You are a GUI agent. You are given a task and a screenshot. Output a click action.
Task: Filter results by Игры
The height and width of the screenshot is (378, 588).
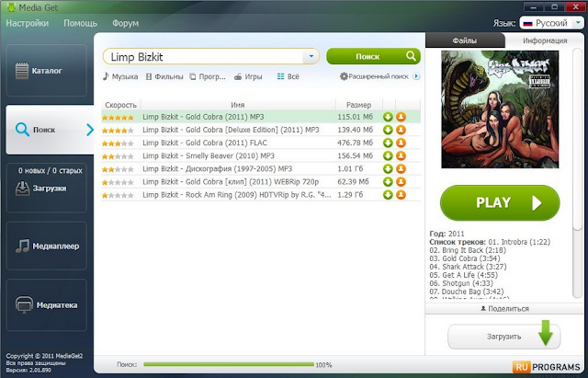coord(248,76)
